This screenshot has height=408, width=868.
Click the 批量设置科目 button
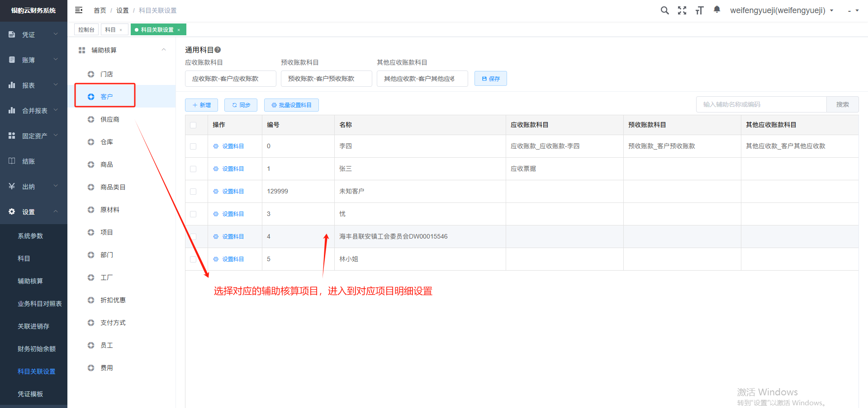pos(291,105)
